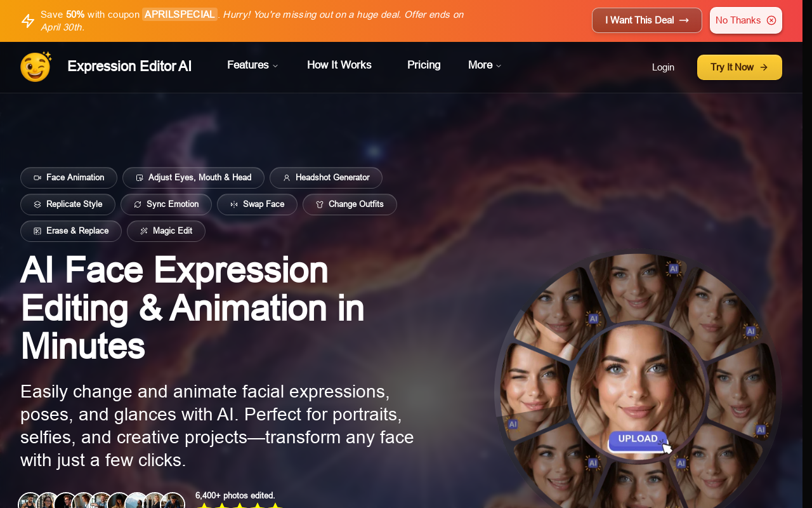Go to the Pricing page

(x=424, y=65)
